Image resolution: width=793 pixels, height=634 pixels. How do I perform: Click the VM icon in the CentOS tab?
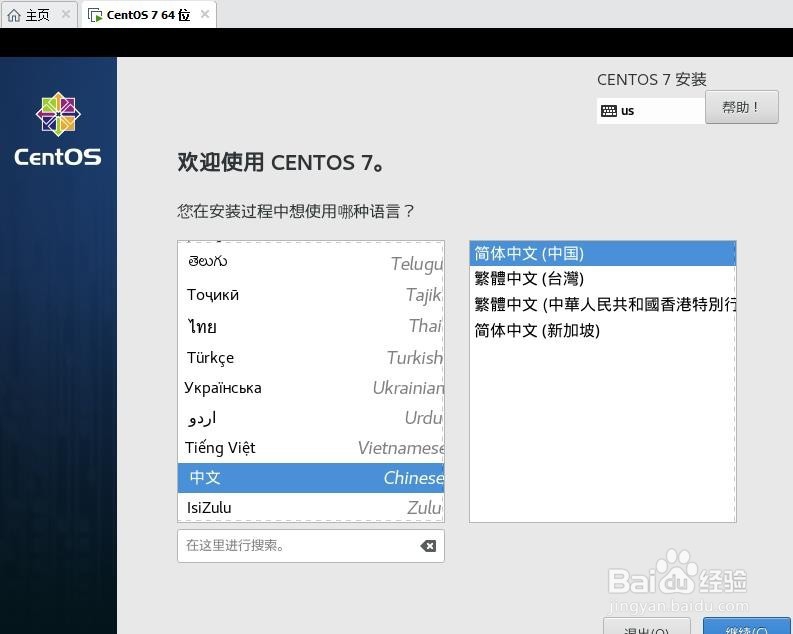pos(95,15)
